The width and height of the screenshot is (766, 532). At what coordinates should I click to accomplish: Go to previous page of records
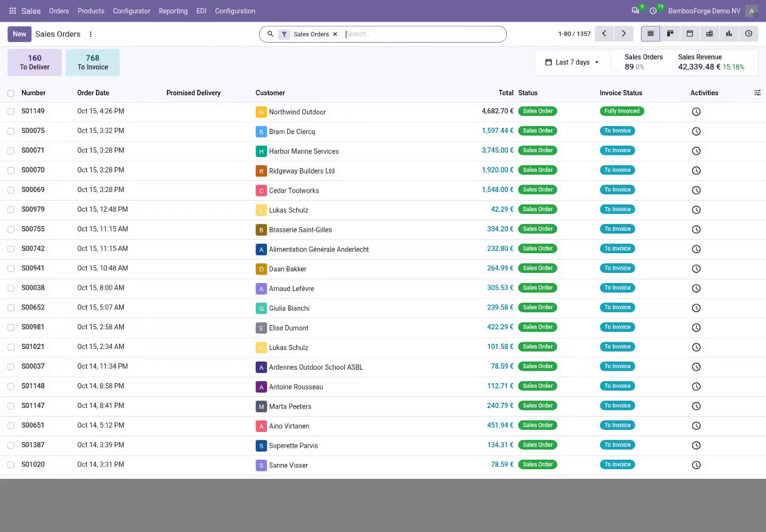point(604,34)
